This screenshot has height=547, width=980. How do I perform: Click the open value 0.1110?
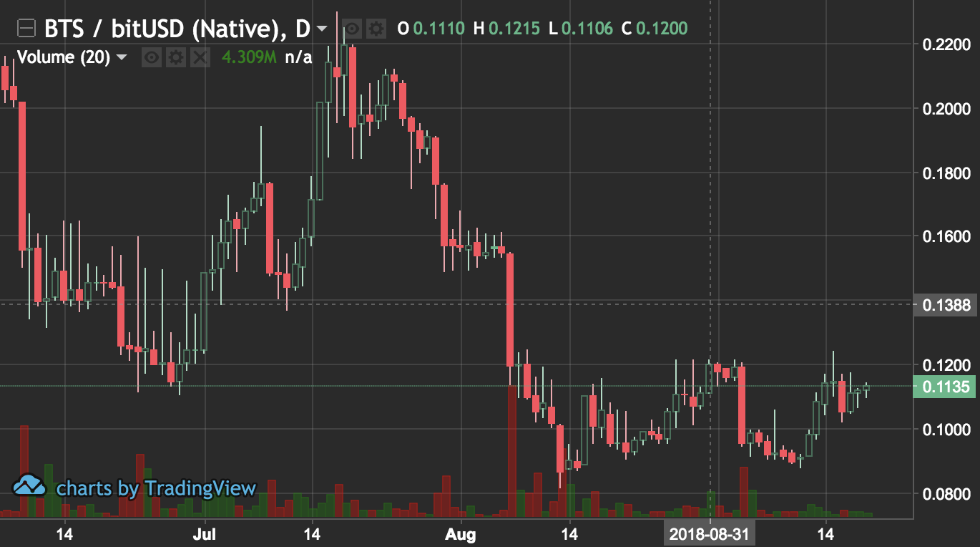pyautogui.click(x=439, y=29)
